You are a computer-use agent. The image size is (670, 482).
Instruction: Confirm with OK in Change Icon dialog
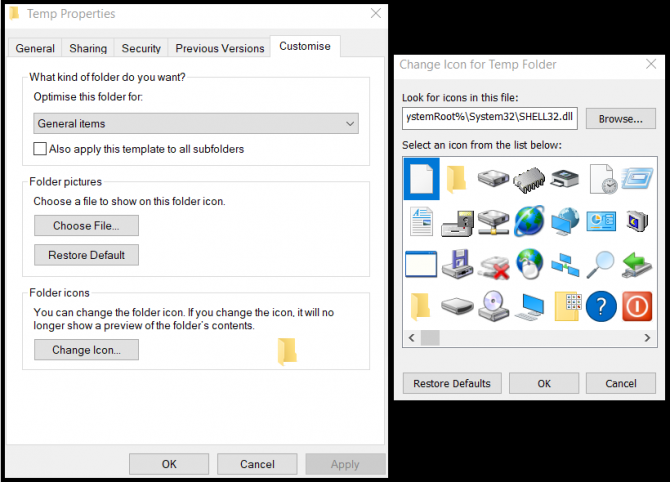pyautogui.click(x=544, y=383)
